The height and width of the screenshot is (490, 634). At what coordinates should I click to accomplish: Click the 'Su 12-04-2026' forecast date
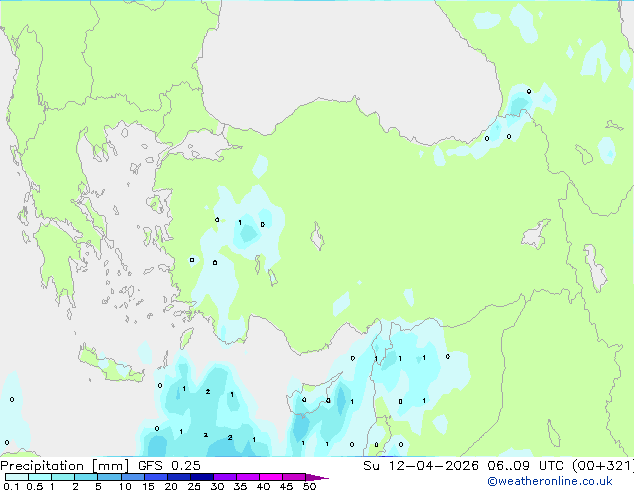click(x=421, y=466)
